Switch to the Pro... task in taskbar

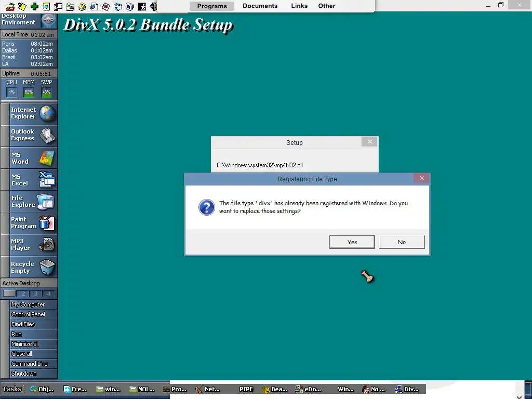[x=175, y=389]
